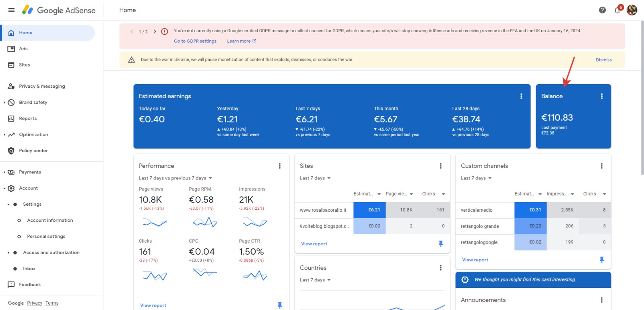Open Announcements card options menu
Image resolution: width=644 pixels, height=310 pixels.
coord(602,300)
